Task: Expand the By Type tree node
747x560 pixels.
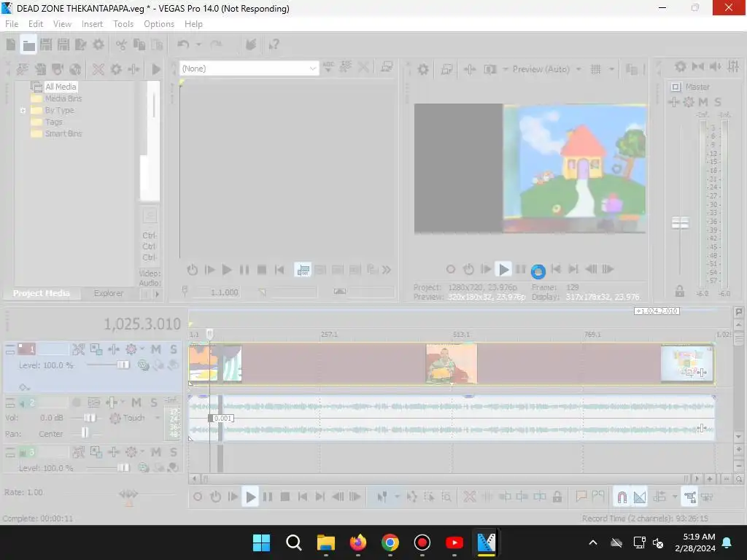Action: point(23,111)
